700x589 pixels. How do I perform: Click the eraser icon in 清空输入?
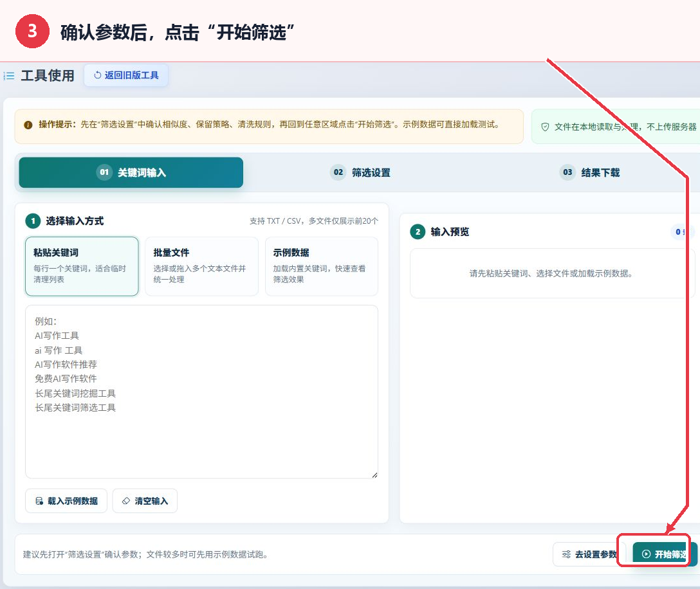coord(126,501)
